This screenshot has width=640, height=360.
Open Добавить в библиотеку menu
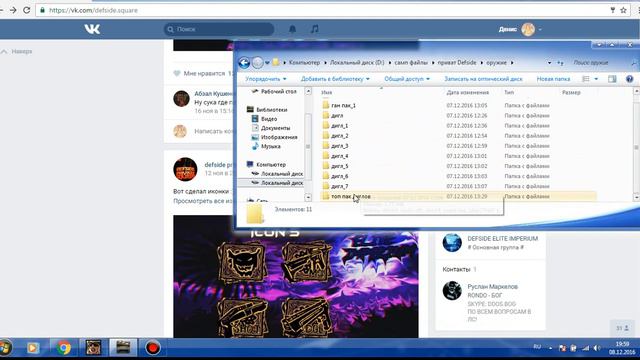[x=335, y=79]
